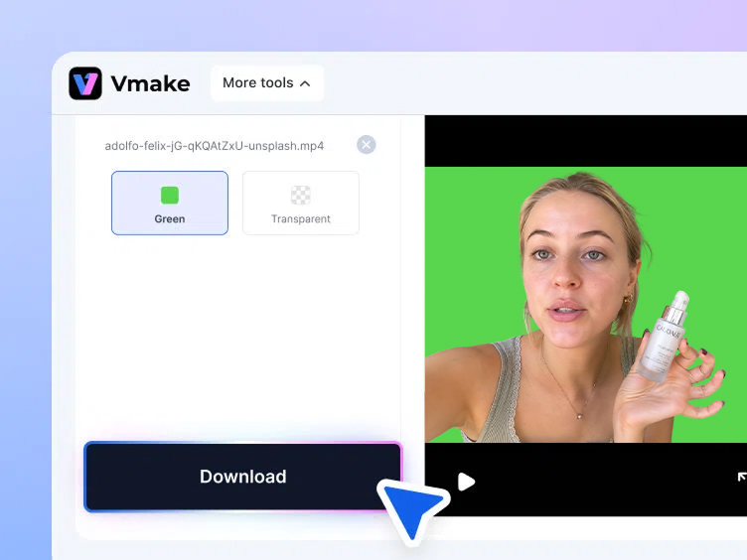Remove the uploaded file with the X icon

click(x=366, y=145)
